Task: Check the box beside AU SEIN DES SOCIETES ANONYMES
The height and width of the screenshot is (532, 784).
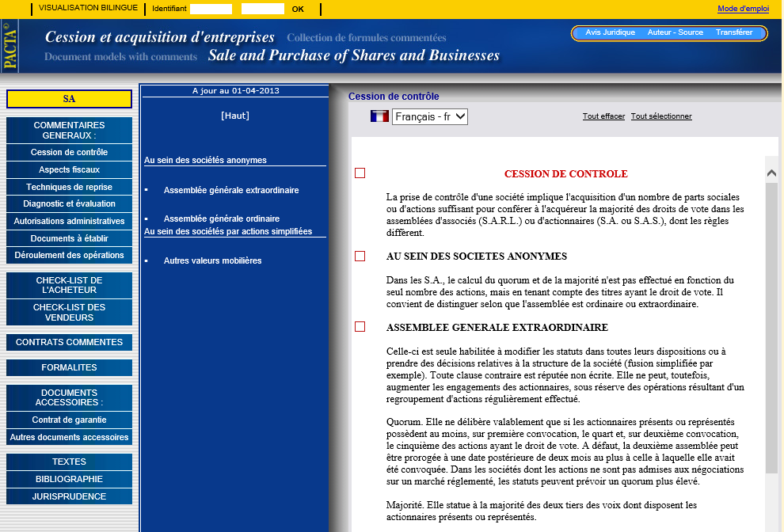Action: (x=360, y=256)
